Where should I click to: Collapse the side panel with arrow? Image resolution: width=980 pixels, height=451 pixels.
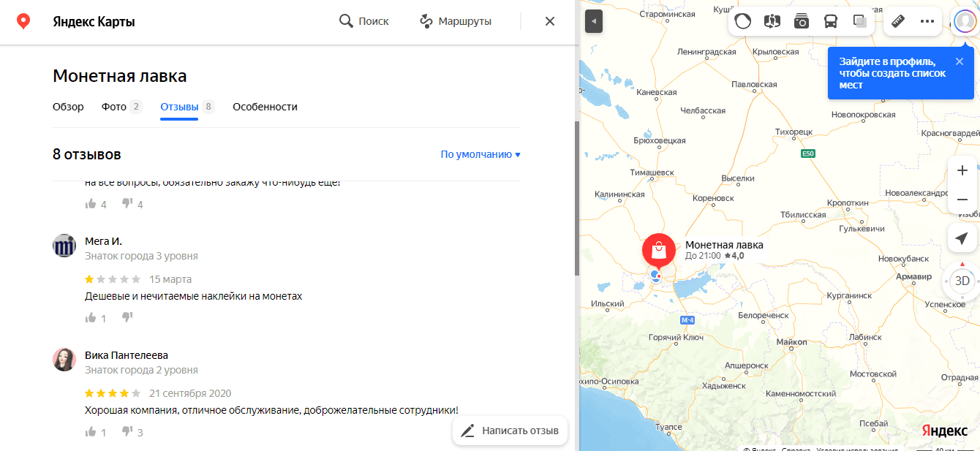pyautogui.click(x=594, y=22)
